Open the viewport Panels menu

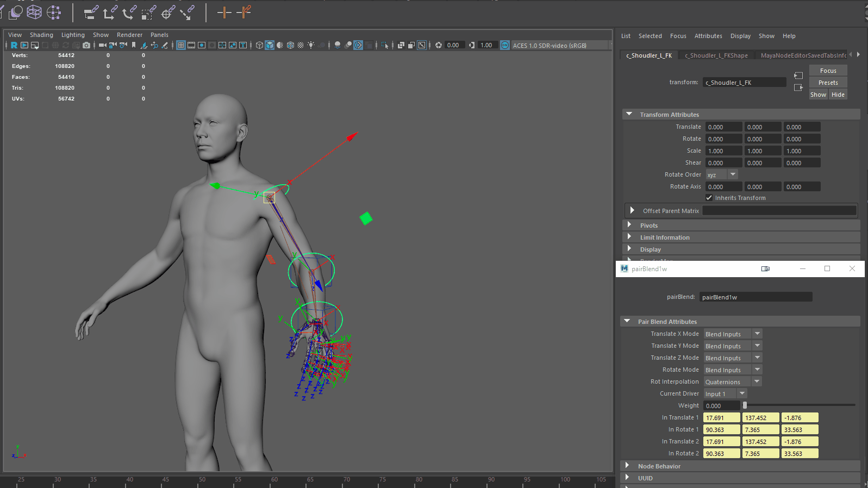[x=159, y=35]
